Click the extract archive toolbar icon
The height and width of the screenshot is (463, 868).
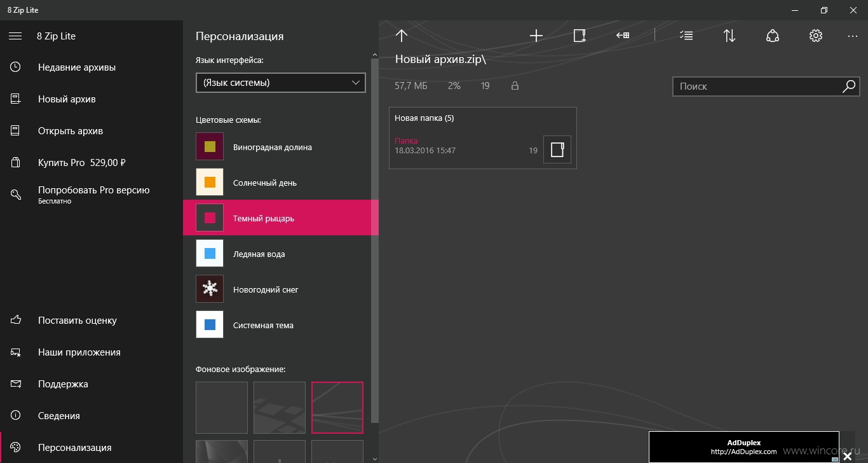tap(623, 36)
